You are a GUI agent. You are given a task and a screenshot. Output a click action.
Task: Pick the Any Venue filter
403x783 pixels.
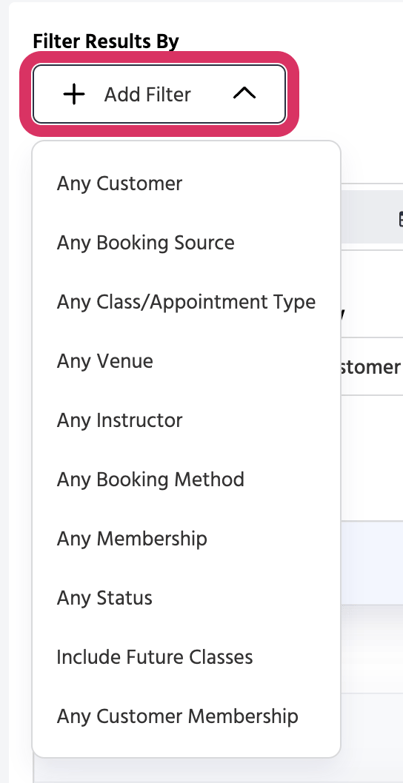[186, 361]
